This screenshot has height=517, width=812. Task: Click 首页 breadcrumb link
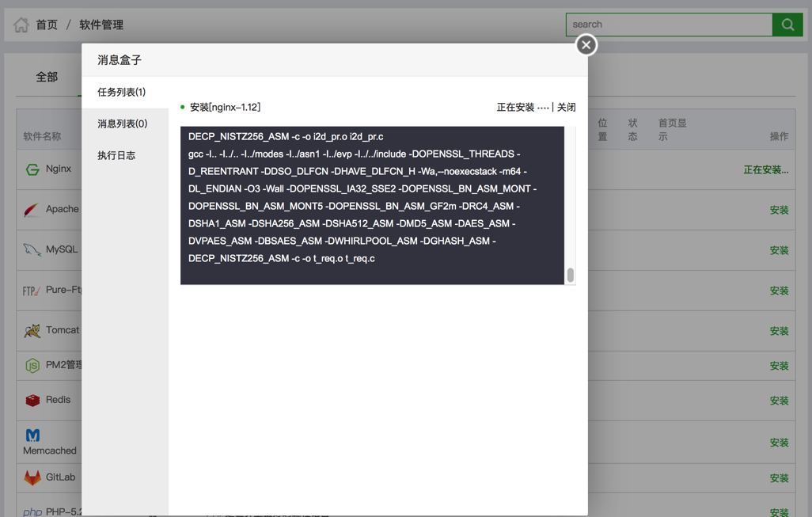pyautogui.click(x=47, y=25)
